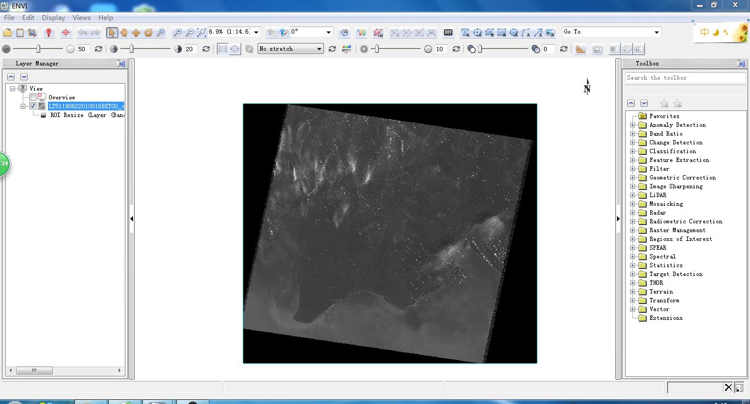Open the Display menu
This screenshot has width=750, height=404.
(x=53, y=18)
